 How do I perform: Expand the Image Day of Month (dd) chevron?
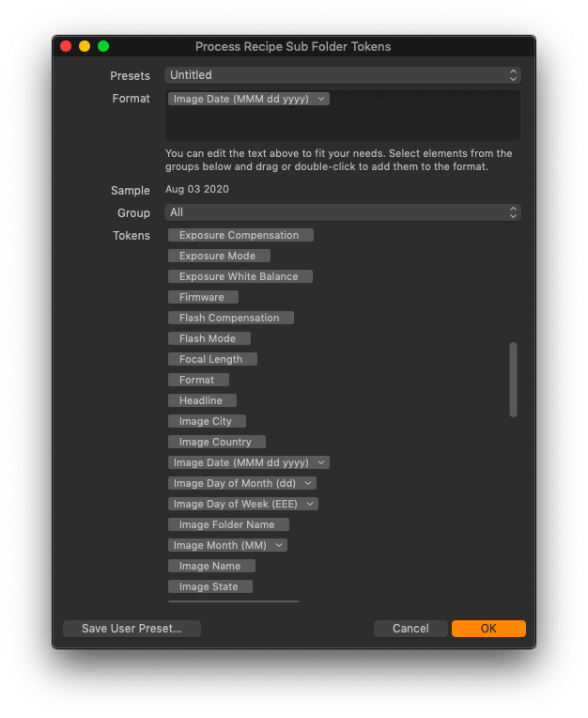coord(308,483)
